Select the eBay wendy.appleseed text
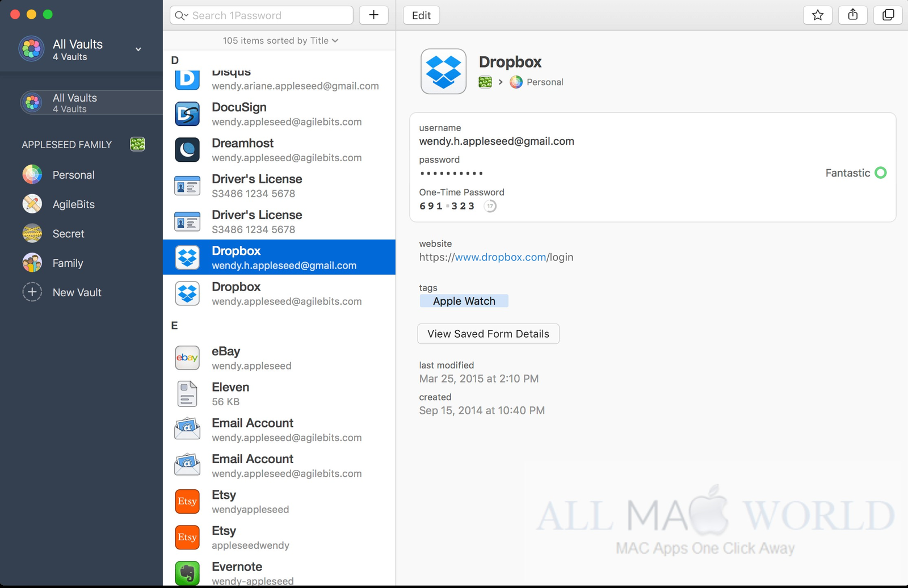This screenshot has width=908, height=588. tap(251, 366)
